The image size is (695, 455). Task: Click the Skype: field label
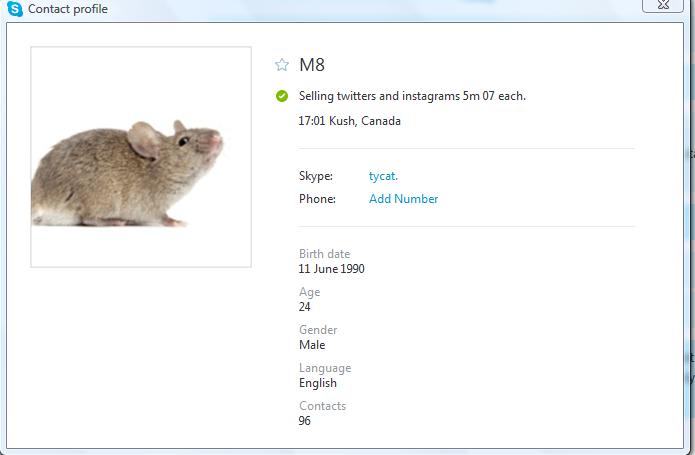tap(316, 176)
